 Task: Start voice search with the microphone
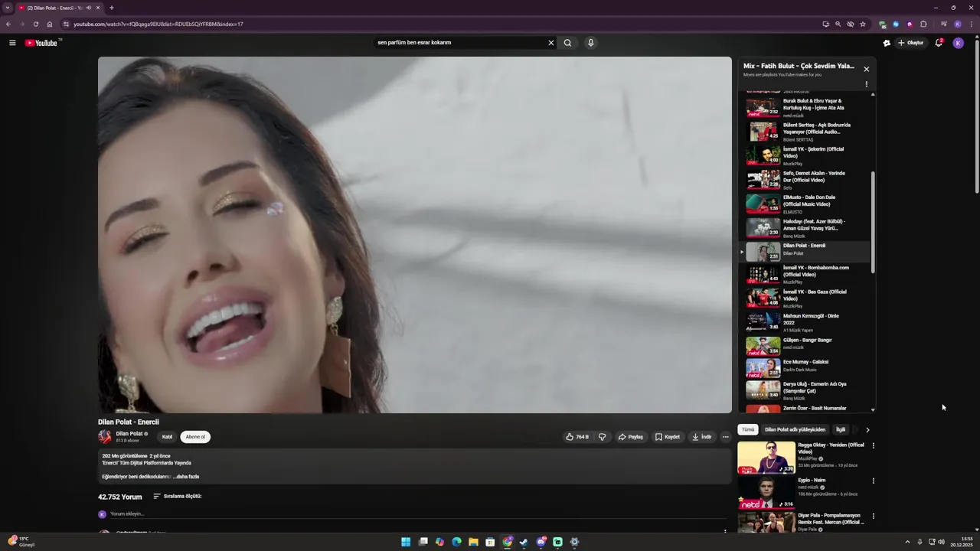coord(590,43)
